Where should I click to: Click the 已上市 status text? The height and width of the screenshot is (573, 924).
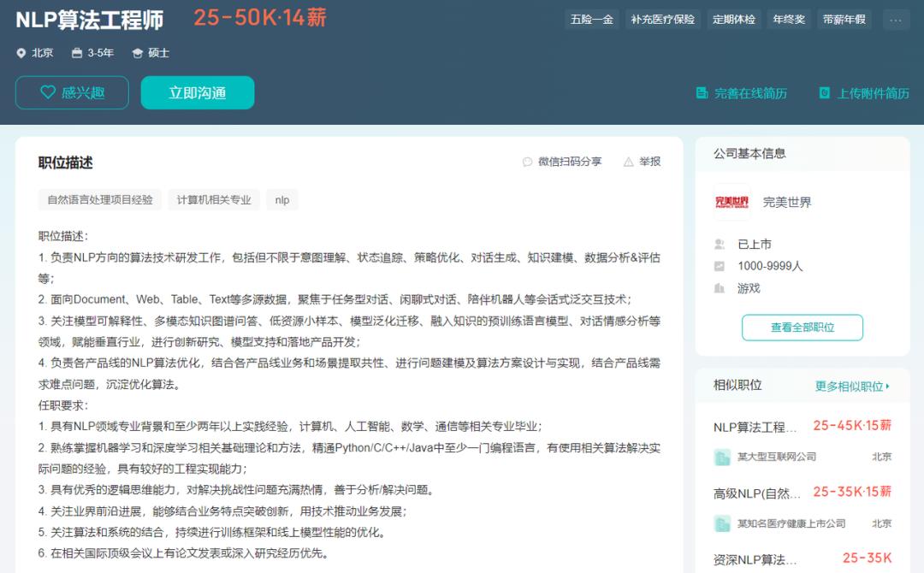[x=755, y=244]
